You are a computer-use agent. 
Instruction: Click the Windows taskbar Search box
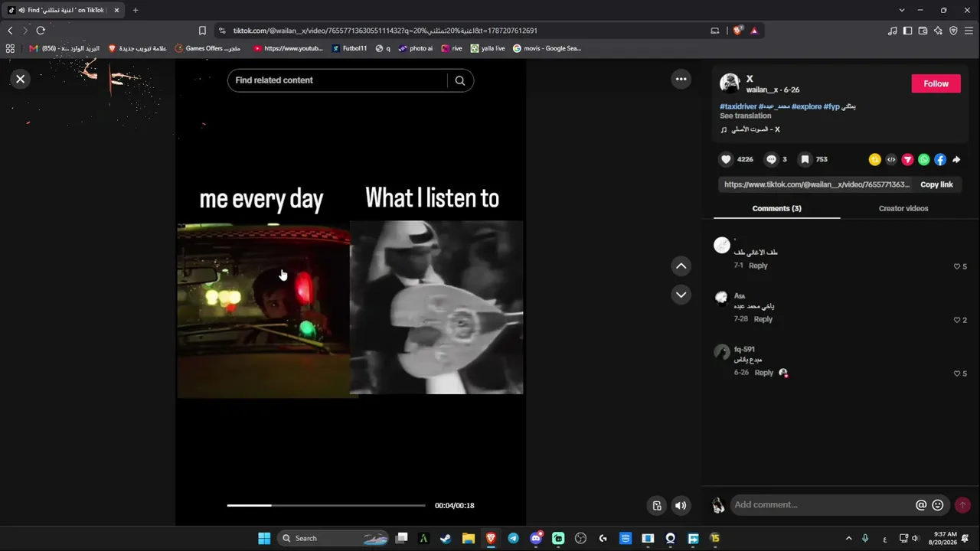(334, 538)
